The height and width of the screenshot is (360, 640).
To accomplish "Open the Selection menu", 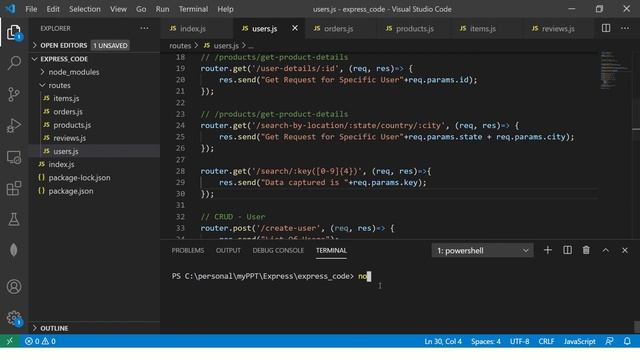I will click(x=84, y=9).
